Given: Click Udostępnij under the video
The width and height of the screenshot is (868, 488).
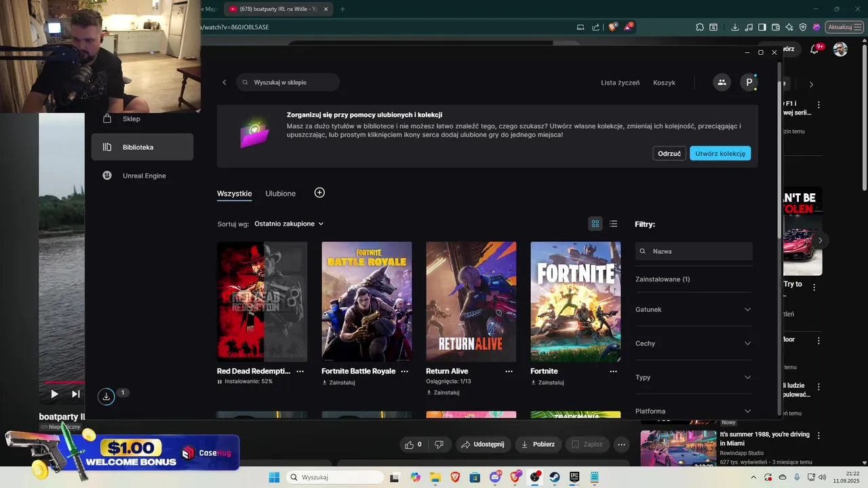Looking at the screenshot, I should [482, 445].
